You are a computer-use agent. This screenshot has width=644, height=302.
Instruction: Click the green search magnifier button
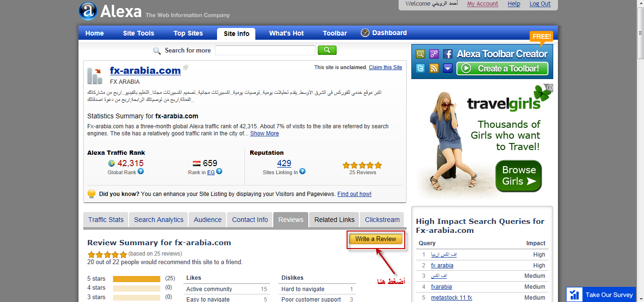pyautogui.click(x=327, y=50)
